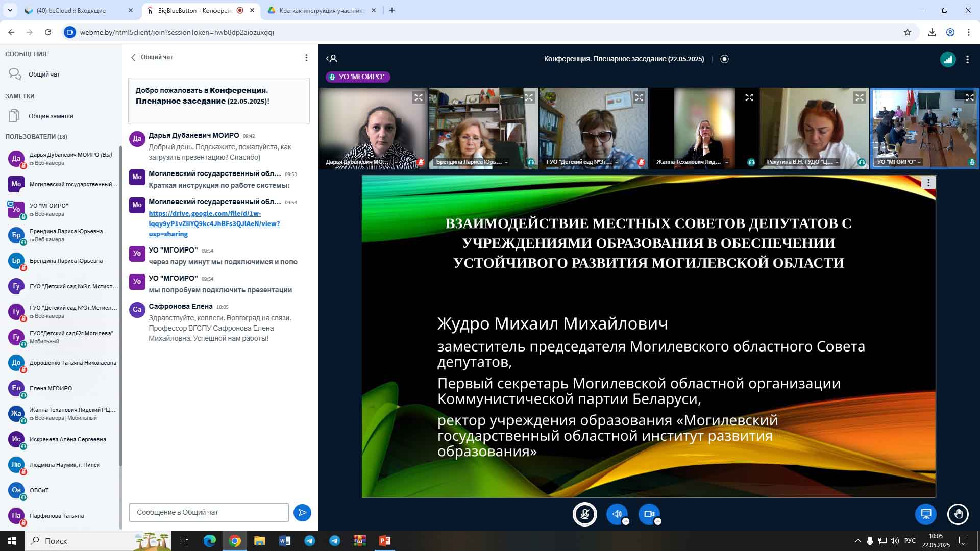980x551 pixels.
Task: Select user Дорошенко Татьяна Николаевна in the list
Action: click(72, 363)
